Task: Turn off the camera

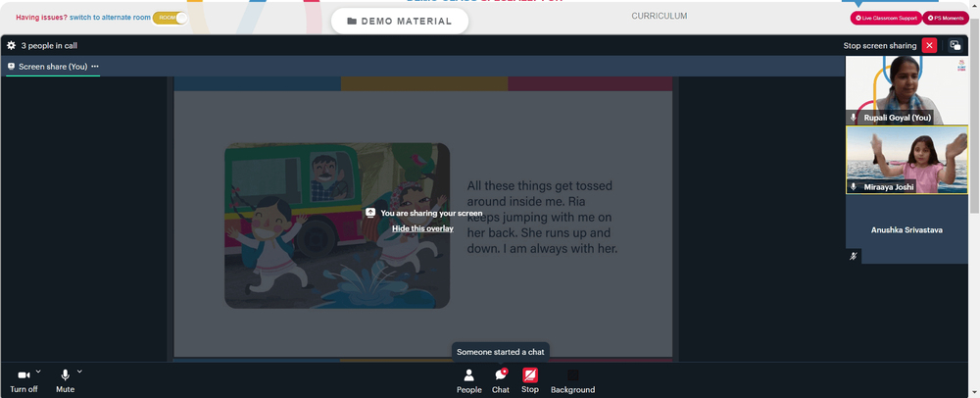Action: (24, 380)
